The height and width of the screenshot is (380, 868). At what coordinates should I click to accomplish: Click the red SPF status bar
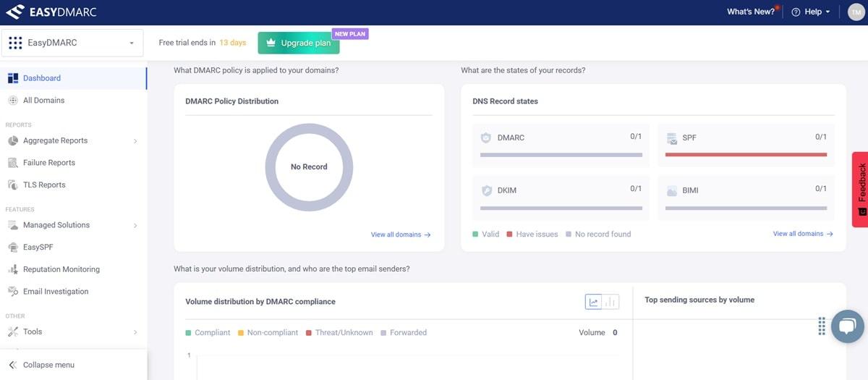(x=746, y=154)
